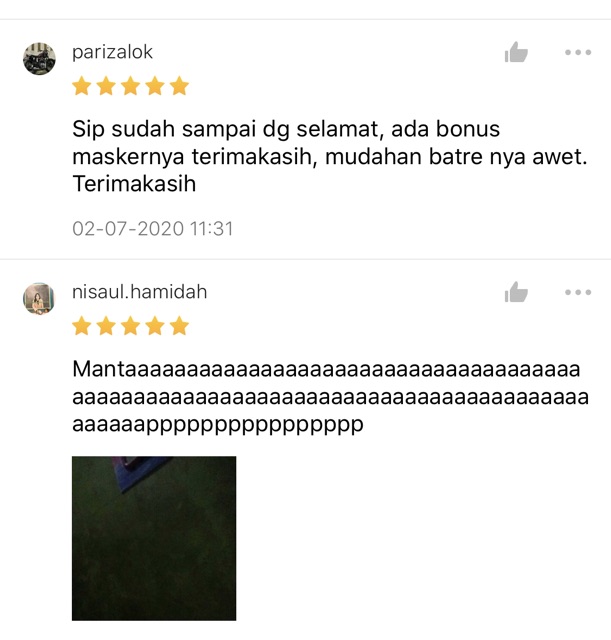Like nisaul.hamidah's review with thumbs-up
The image size is (611, 640).
tap(516, 292)
